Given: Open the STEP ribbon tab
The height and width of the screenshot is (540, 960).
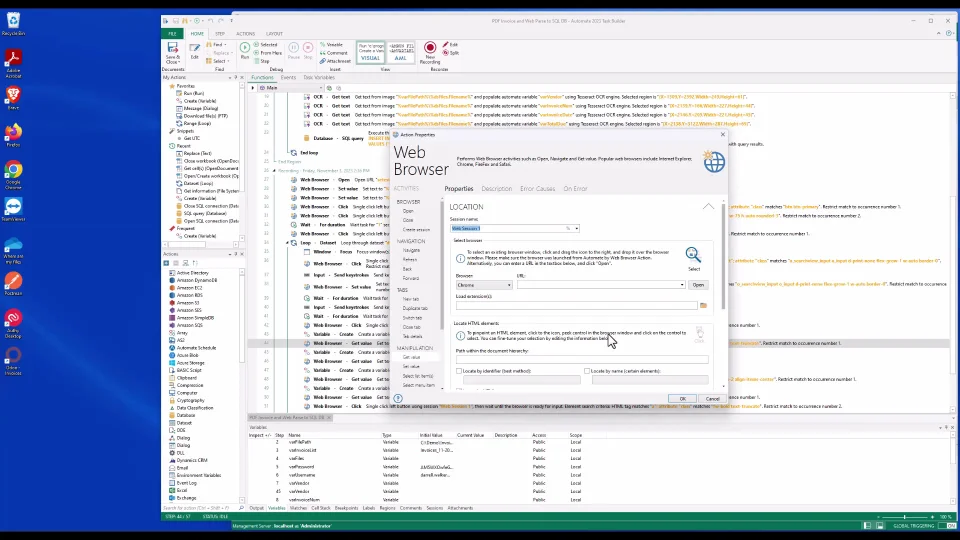Looking at the screenshot, I should click(x=219, y=34).
